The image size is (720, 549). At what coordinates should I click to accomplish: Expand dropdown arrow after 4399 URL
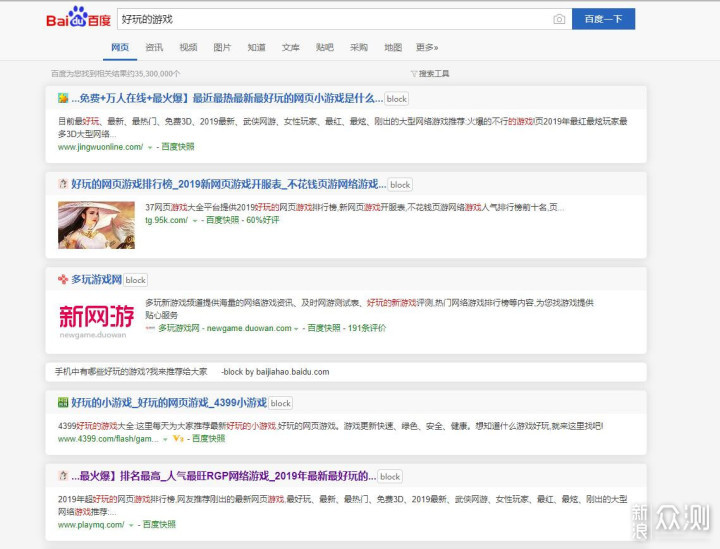(165, 439)
